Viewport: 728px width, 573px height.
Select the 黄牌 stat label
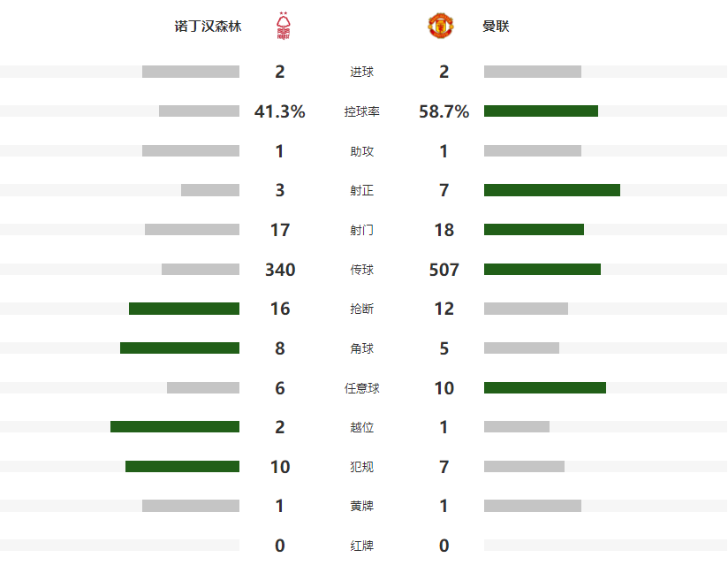point(362,506)
